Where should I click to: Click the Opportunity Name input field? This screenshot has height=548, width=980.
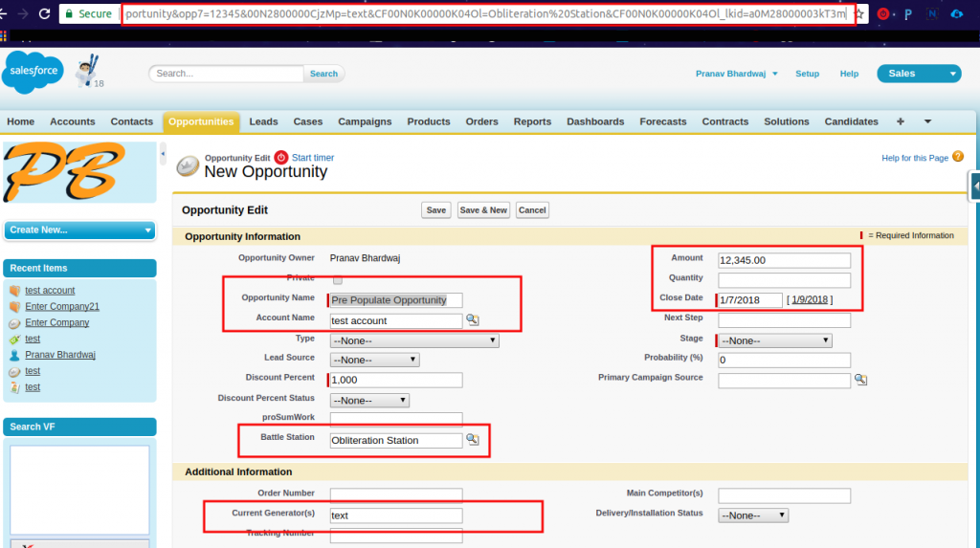point(396,300)
